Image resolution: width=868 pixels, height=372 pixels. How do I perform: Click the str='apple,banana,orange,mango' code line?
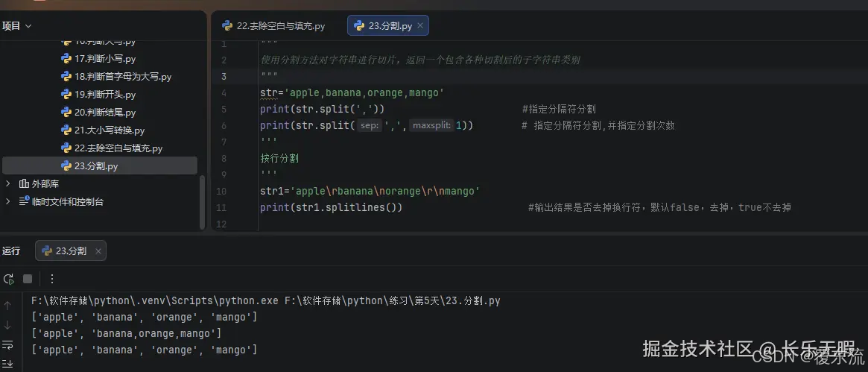point(352,93)
